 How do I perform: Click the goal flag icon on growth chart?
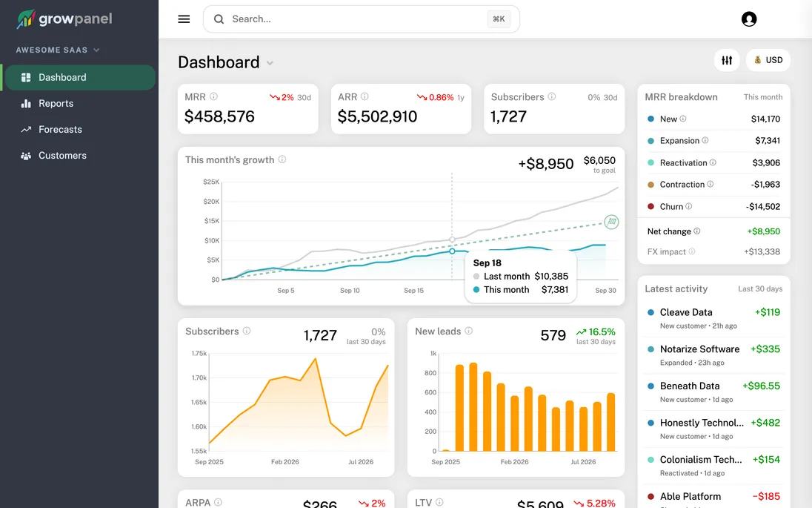pos(611,222)
